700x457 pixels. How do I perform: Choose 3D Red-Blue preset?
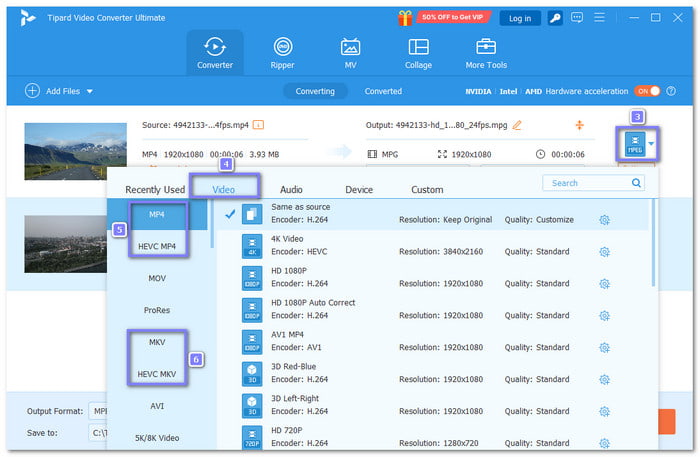(432, 373)
